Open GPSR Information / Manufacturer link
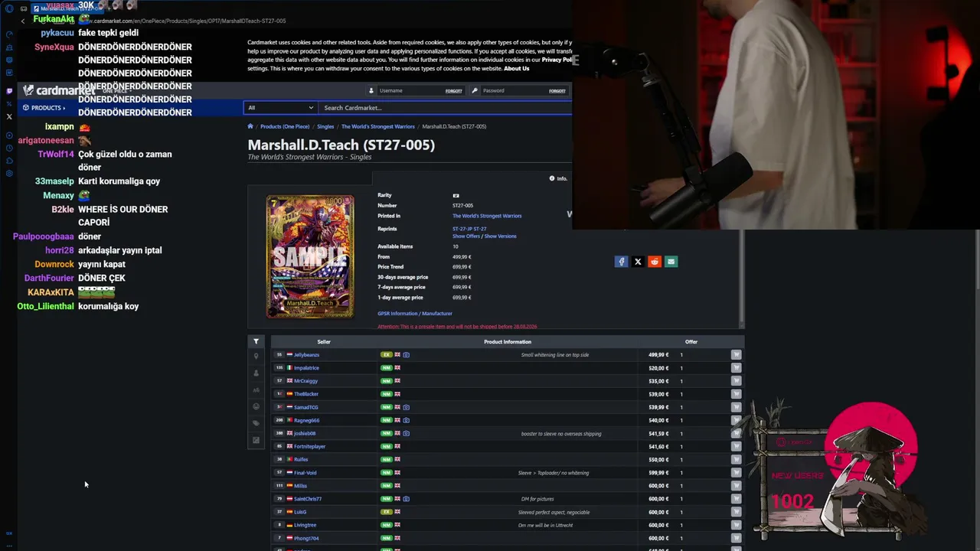The image size is (980, 551). click(415, 313)
